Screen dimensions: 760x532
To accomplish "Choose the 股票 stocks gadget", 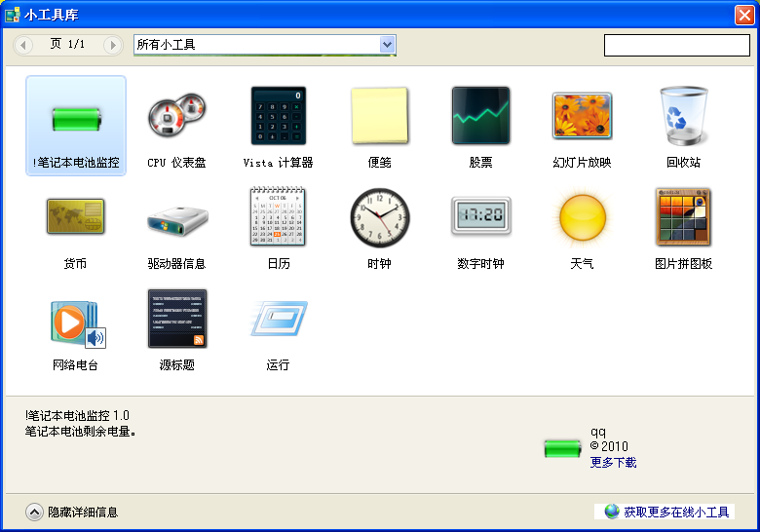I will (480, 117).
